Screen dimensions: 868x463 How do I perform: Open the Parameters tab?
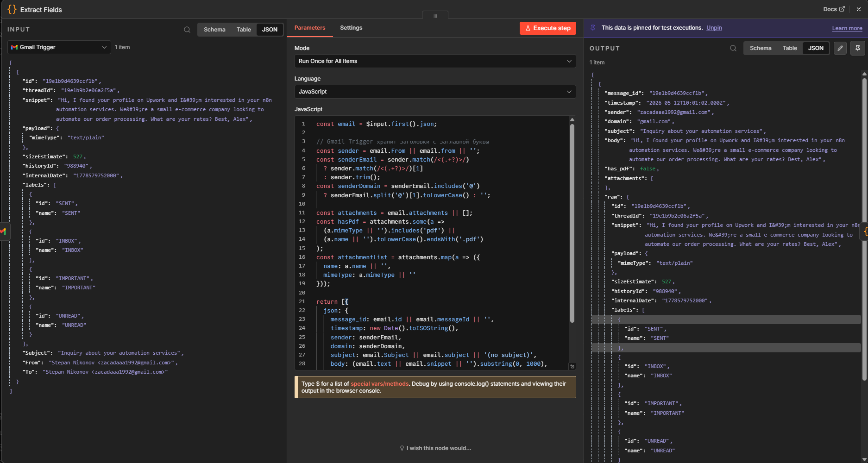point(310,28)
